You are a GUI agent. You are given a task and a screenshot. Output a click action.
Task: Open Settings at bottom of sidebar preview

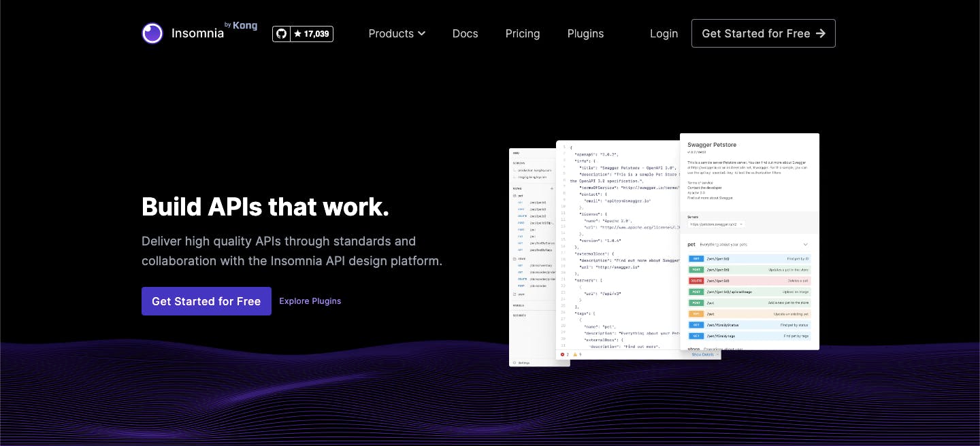click(x=523, y=362)
